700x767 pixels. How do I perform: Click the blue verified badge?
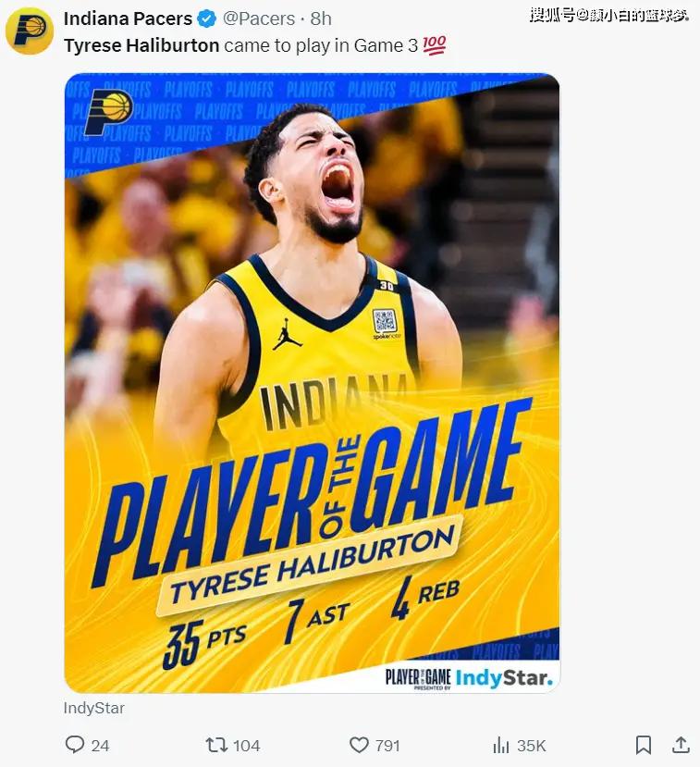(207, 19)
